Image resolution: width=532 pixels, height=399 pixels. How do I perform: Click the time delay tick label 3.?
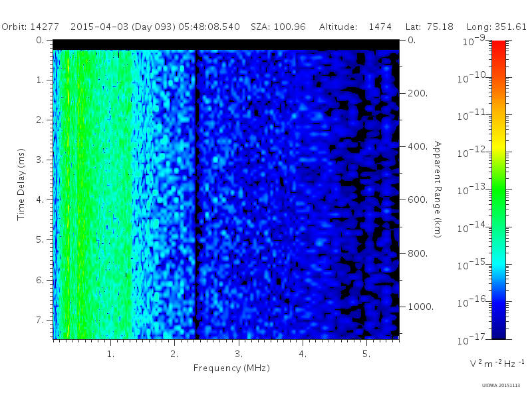[41, 160]
